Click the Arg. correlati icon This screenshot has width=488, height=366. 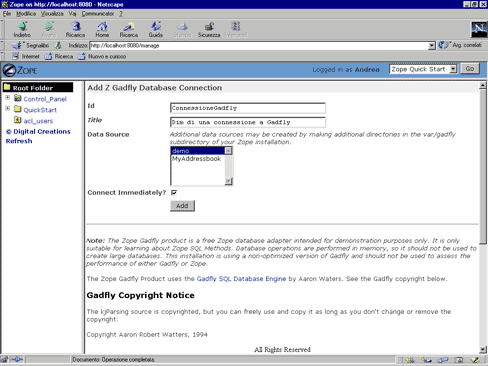tap(444, 45)
